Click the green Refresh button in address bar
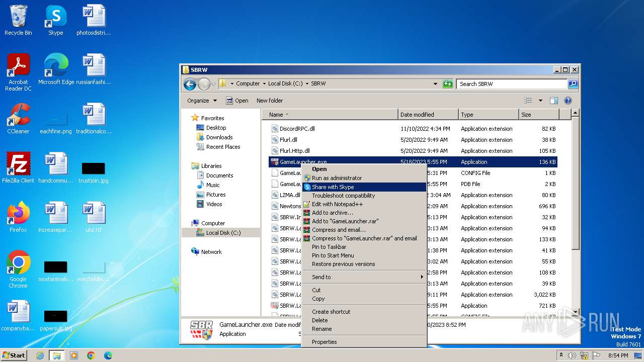 point(448,84)
